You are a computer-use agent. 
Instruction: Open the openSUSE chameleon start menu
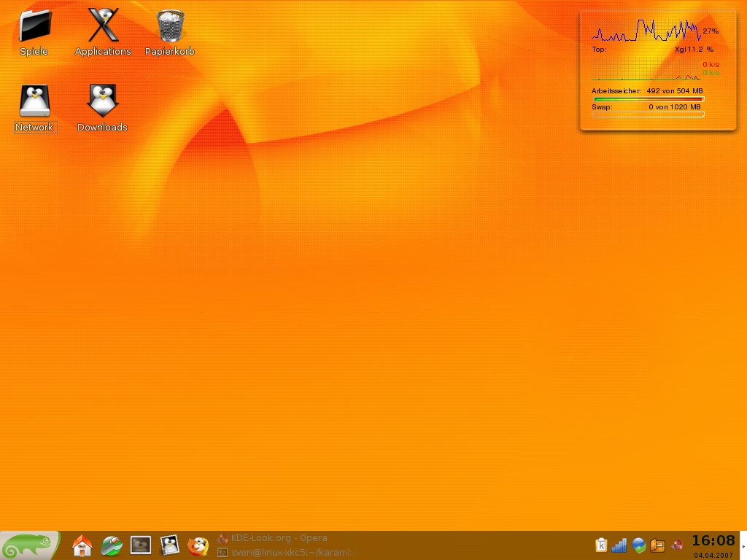click(30, 545)
